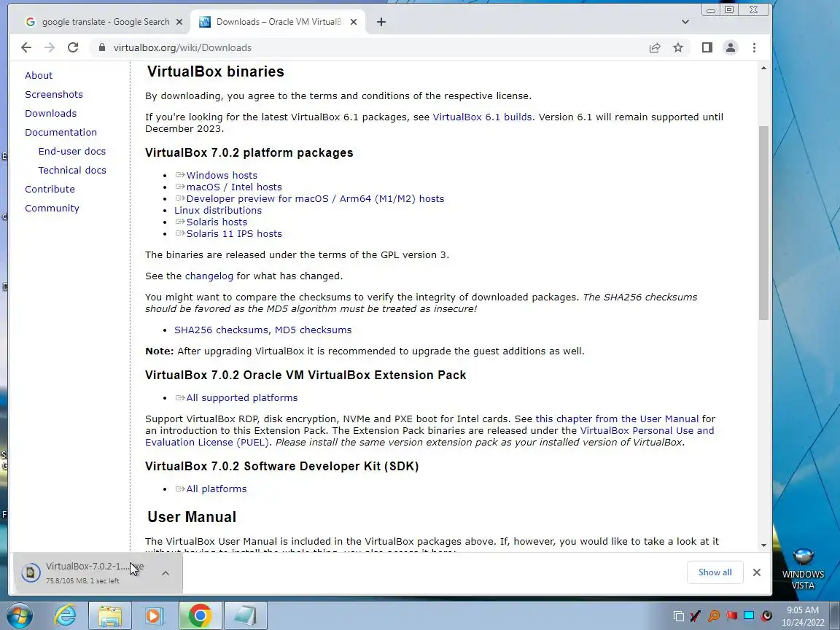Open the Chrome three-dot menu
The height and width of the screenshot is (630, 840).
click(754, 47)
